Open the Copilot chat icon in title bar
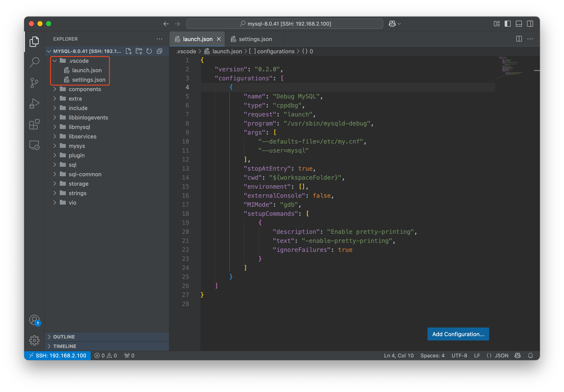 tap(392, 24)
